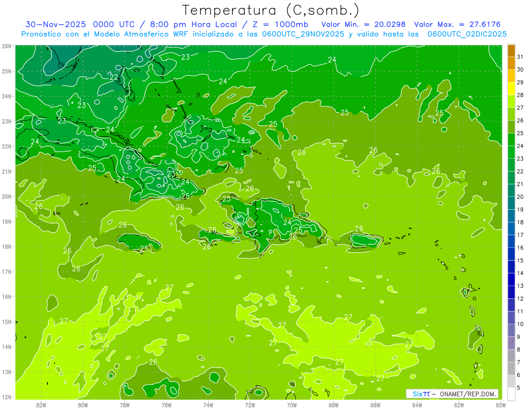This screenshot has height=411, width=532.
Task: Click the title 'Temperatura (C,somb.)'
Action: (x=271, y=10)
